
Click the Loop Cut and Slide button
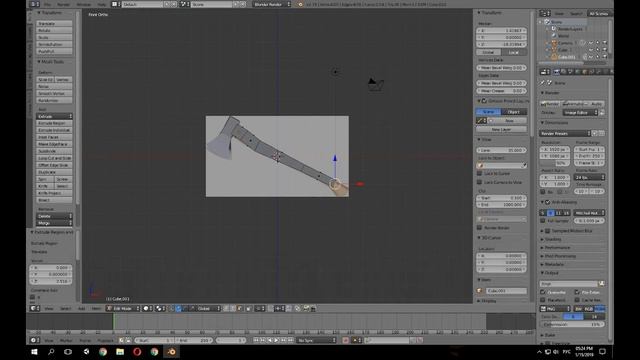54,158
